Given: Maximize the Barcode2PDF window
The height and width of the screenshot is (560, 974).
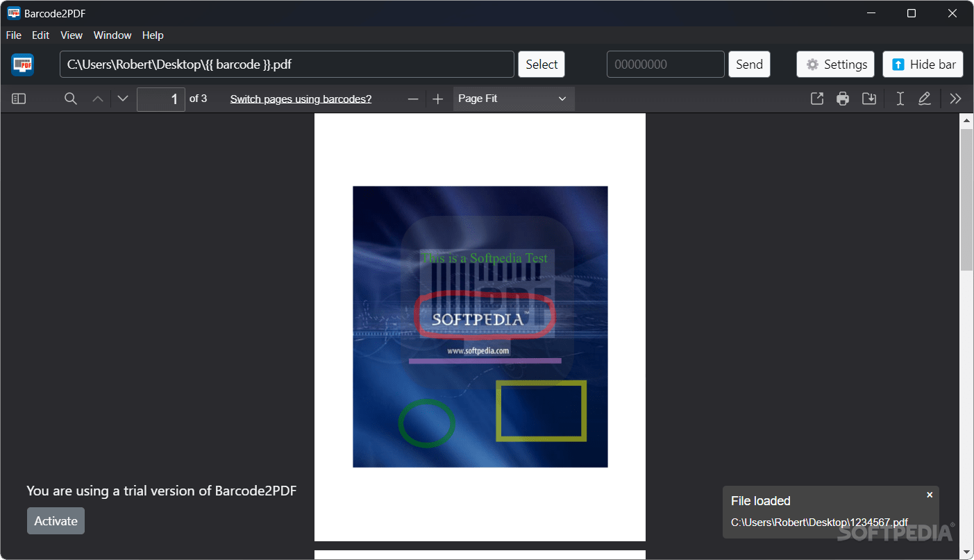Looking at the screenshot, I should click(x=912, y=13).
